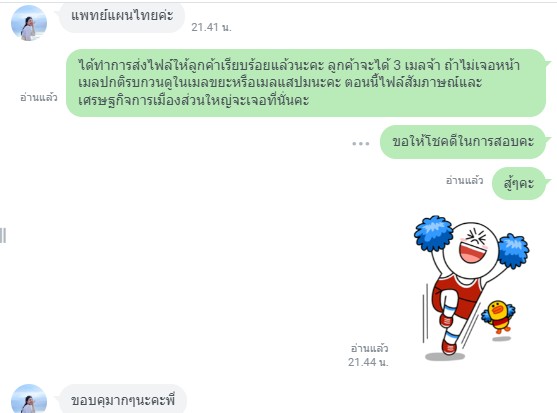This screenshot has height=413, width=557.
Task: Click อ่านแล้ว label beside สู้ๆคะ bubble
Action: (464, 181)
